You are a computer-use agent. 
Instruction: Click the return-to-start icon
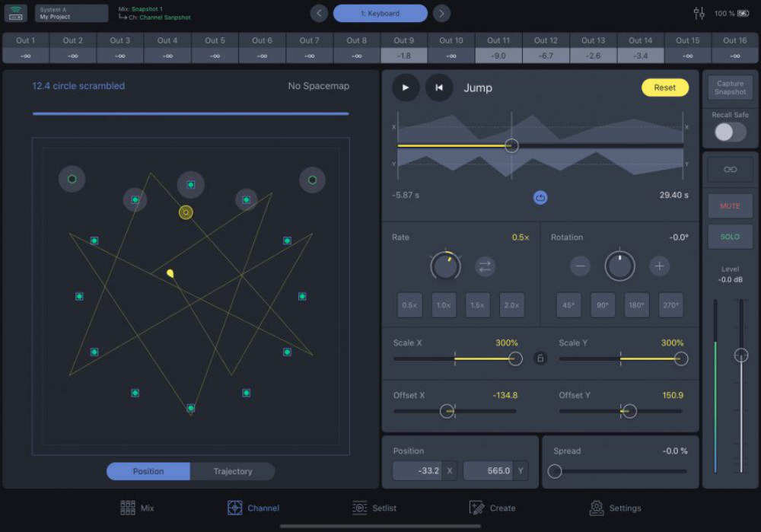pyautogui.click(x=439, y=88)
